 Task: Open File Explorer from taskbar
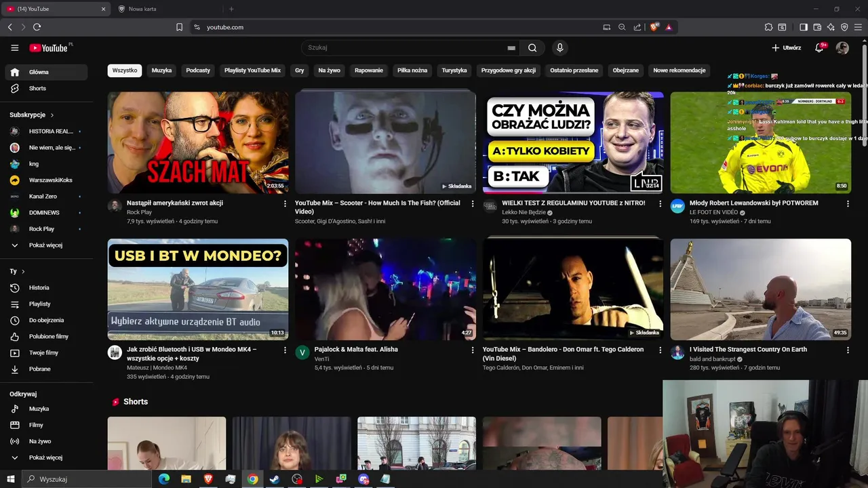point(186,479)
